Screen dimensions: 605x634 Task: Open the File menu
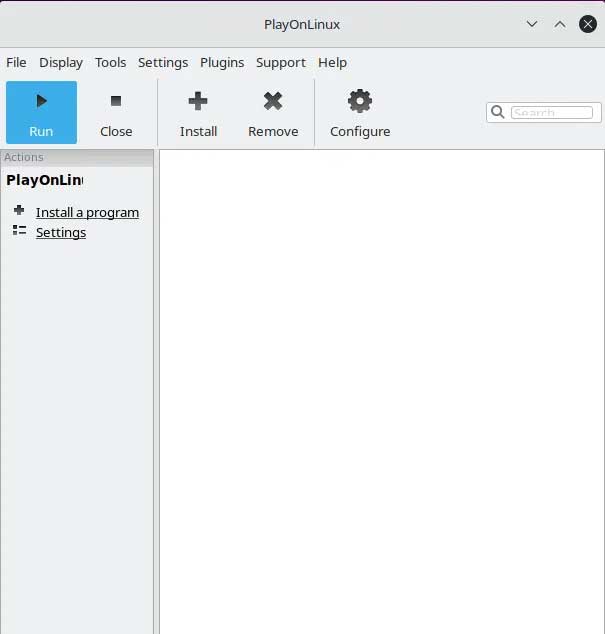click(x=17, y=63)
